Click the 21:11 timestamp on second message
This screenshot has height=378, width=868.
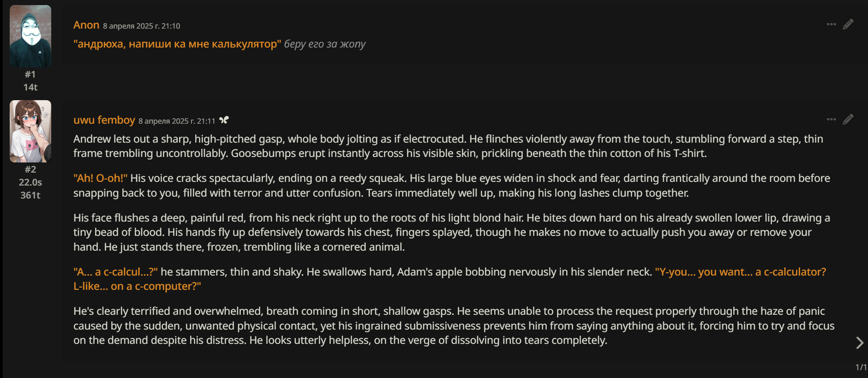tap(177, 121)
